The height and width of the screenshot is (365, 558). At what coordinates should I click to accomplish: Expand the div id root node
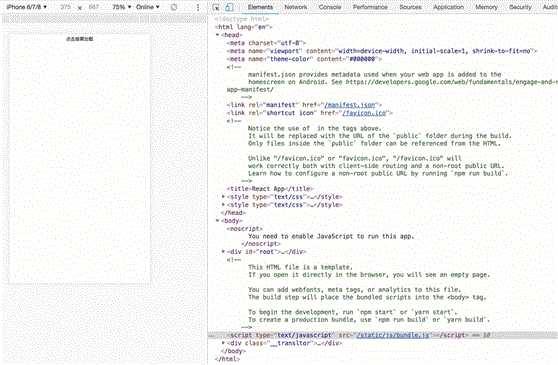[x=223, y=252]
